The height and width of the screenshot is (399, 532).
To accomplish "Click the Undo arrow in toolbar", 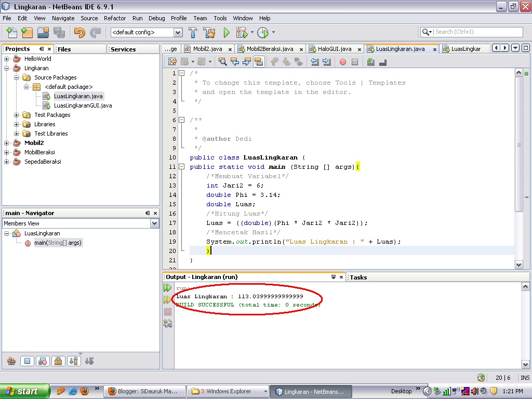I will tap(79, 33).
